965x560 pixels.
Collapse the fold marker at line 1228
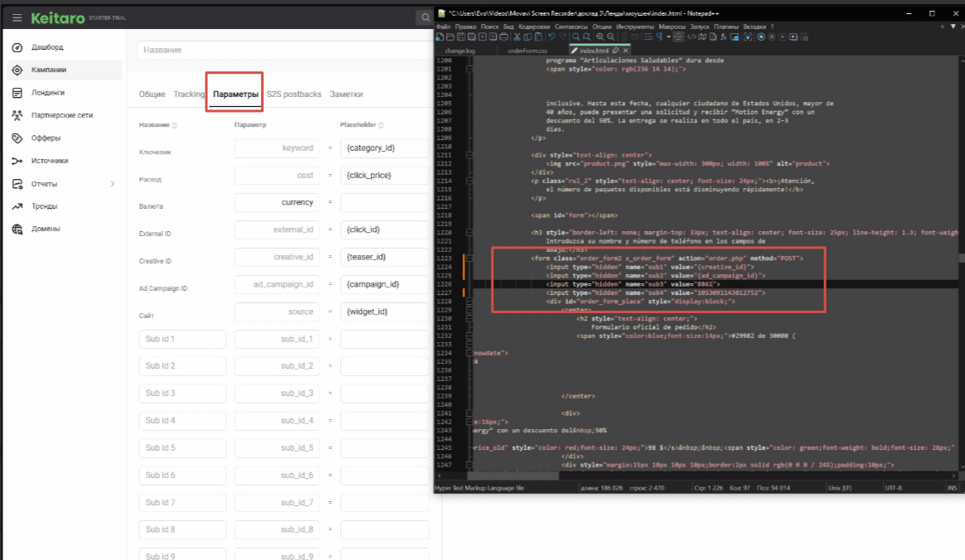pyautogui.click(x=469, y=302)
